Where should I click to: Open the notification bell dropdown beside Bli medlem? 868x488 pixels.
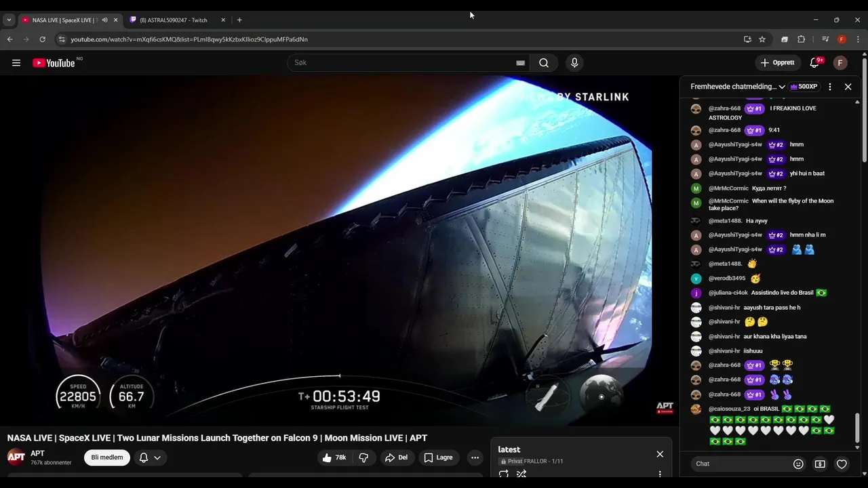tap(150, 457)
